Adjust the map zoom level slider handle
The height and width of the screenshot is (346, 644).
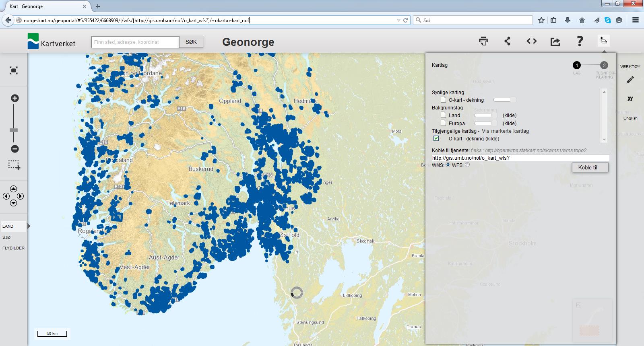[x=14, y=130]
